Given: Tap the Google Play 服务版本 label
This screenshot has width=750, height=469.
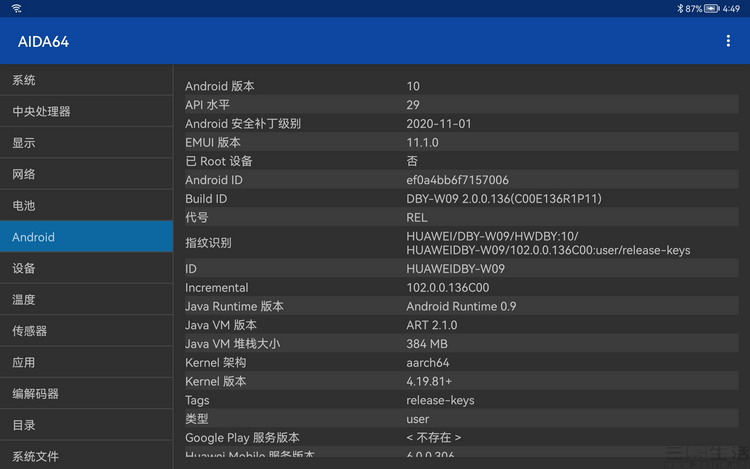Looking at the screenshot, I should 242,437.
